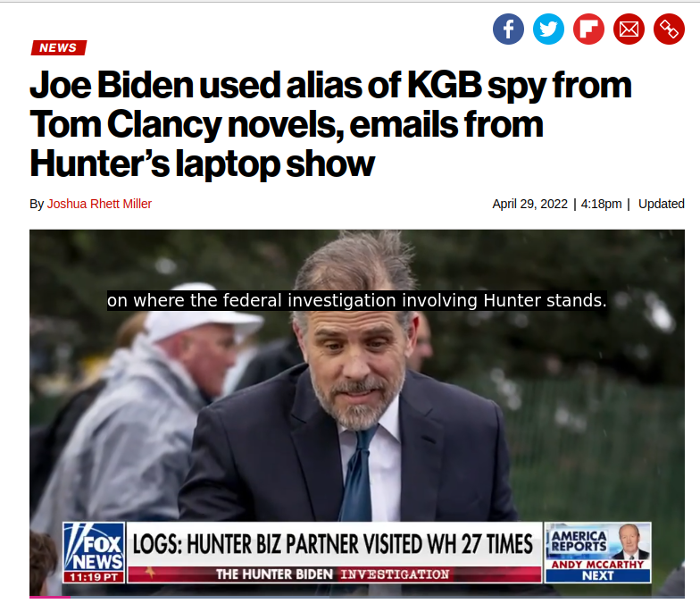Share the article on Twitter
The height and width of the screenshot is (612, 700).
click(x=548, y=29)
